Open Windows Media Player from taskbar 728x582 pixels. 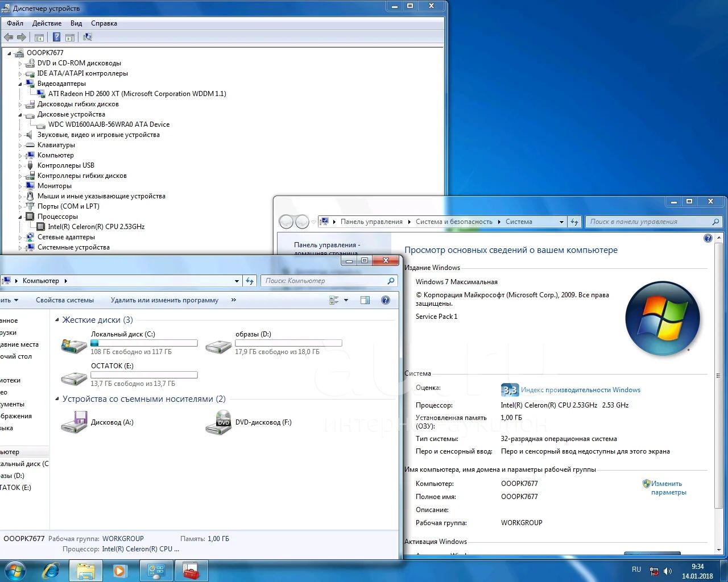pos(120,571)
